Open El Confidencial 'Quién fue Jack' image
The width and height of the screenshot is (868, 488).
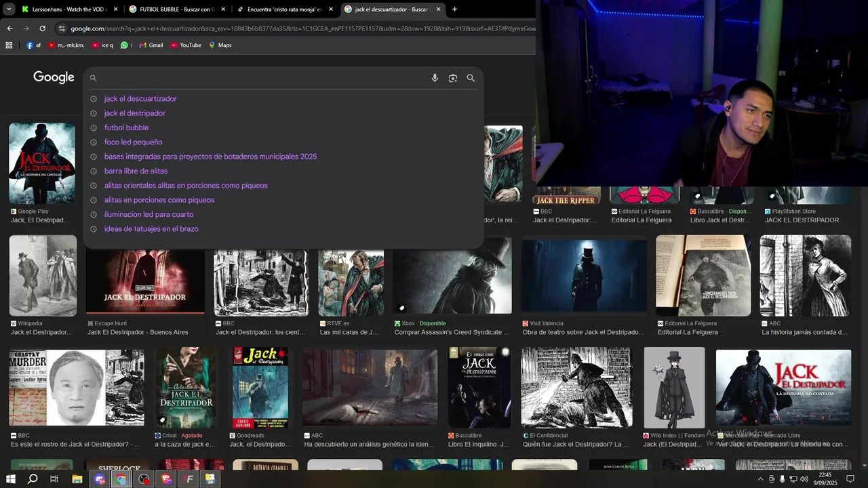[x=576, y=388]
